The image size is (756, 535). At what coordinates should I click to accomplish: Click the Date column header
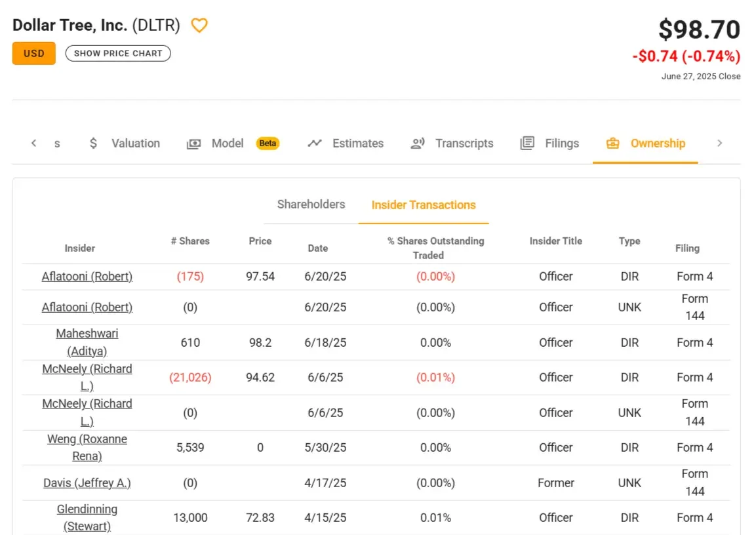pyautogui.click(x=318, y=248)
